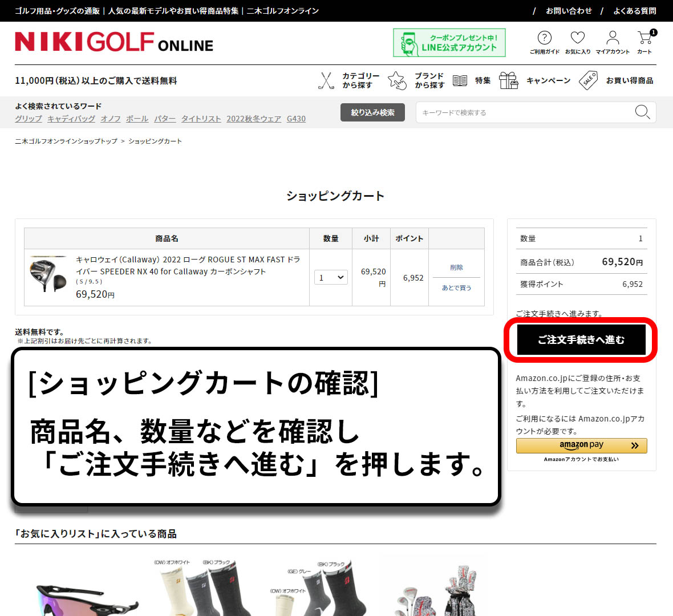Image resolution: width=673 pixels, height=616 pixels.
Task: Open ご利用ガイド question mark icon
Action: [544, 38]
